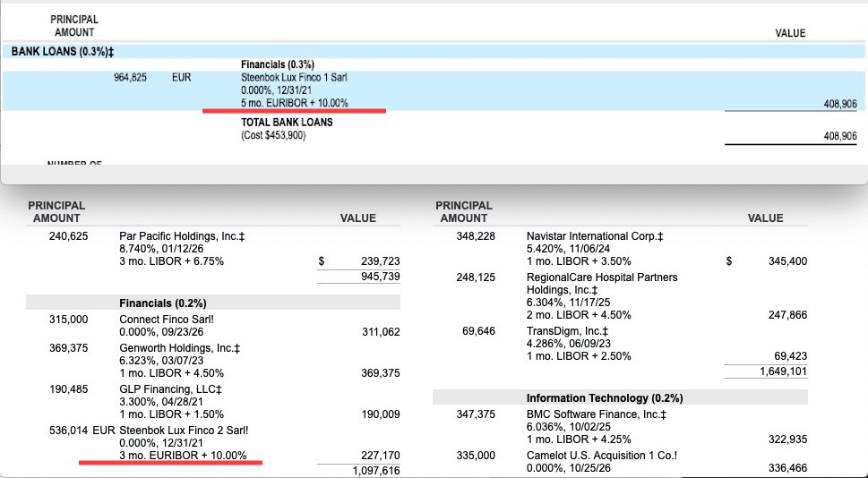Screen dimensions: 868x478
Task: Select value 345,400
Action: [787, 261]
